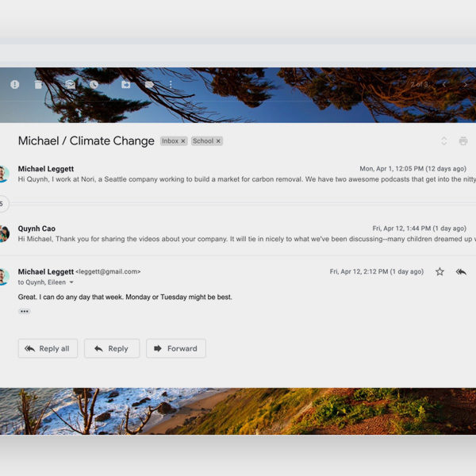Show trimmed content via ellipsis button
The height and width of the screenshot is (476, 476).
[x=25, y=311]
